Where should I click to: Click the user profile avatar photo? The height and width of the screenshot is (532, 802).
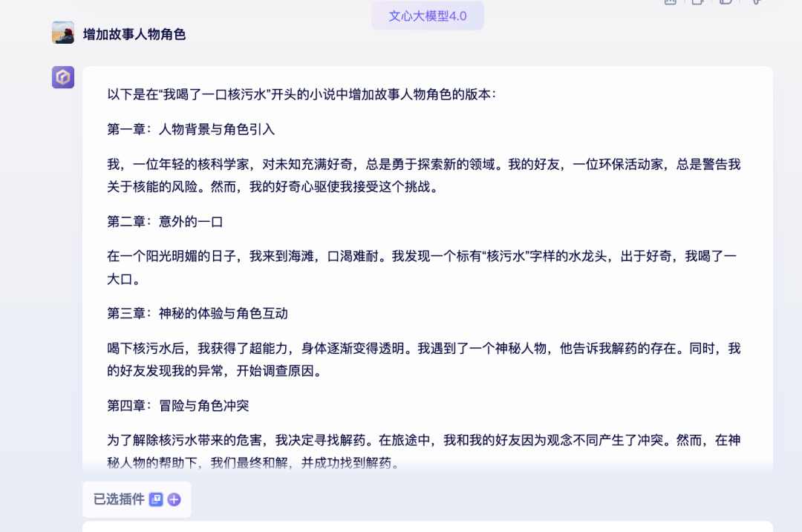pos(63,33)
